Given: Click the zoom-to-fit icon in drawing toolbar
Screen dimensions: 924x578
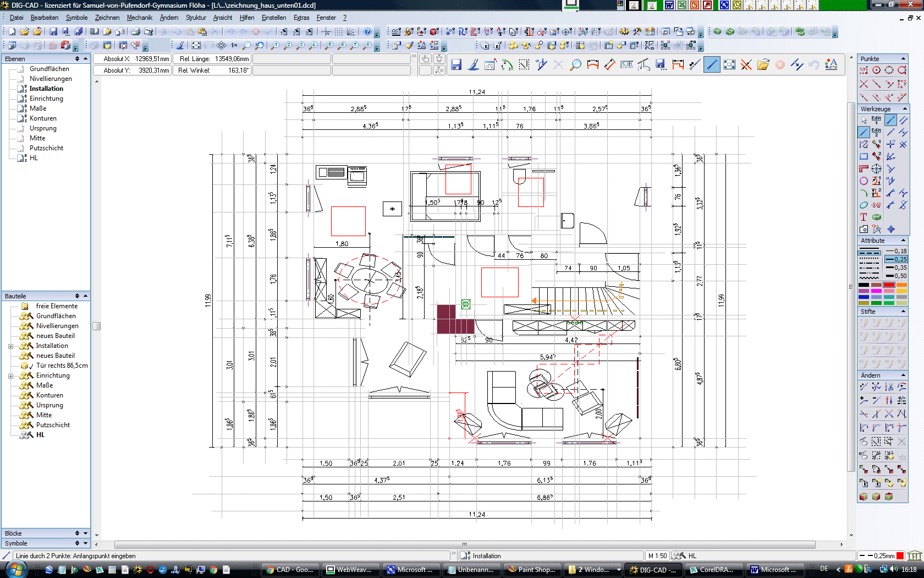Looking at the screenshot, I should [729, 65].
